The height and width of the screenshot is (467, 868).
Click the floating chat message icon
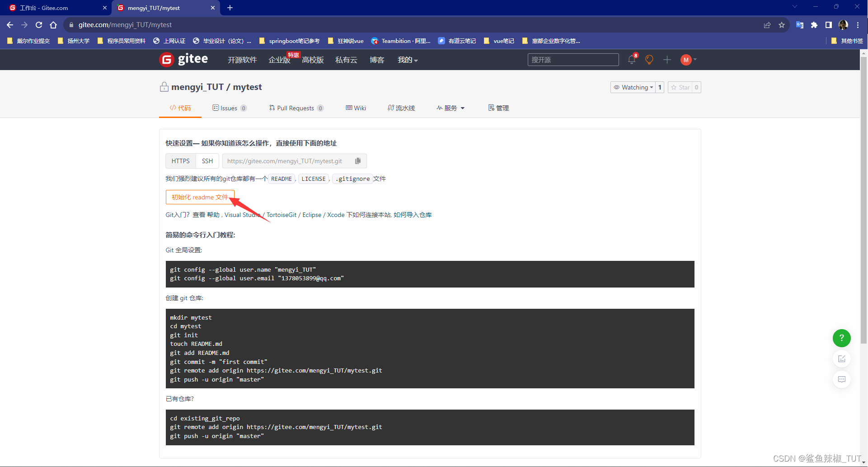(x=841, y=379)
